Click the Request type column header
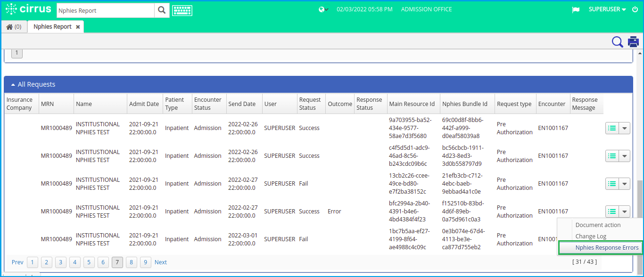The height and width of the screenshot is (277, 644). tap(515, 104)
